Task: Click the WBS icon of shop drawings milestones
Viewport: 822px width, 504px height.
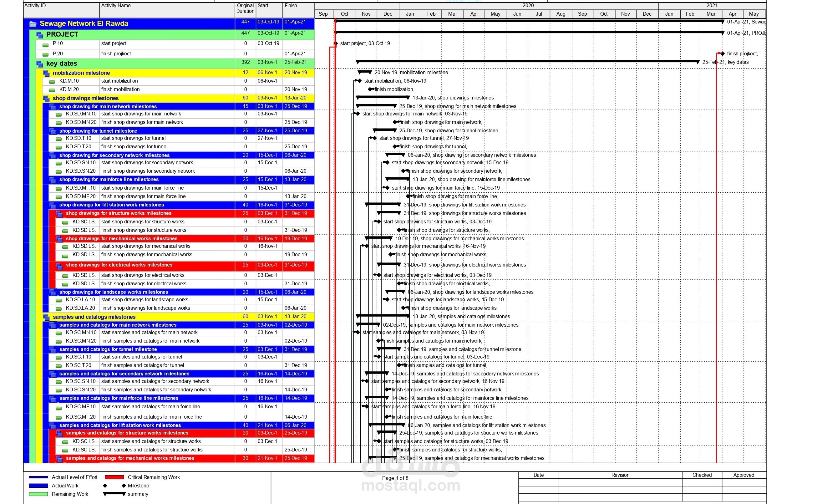Action: [x=46, y=99]
